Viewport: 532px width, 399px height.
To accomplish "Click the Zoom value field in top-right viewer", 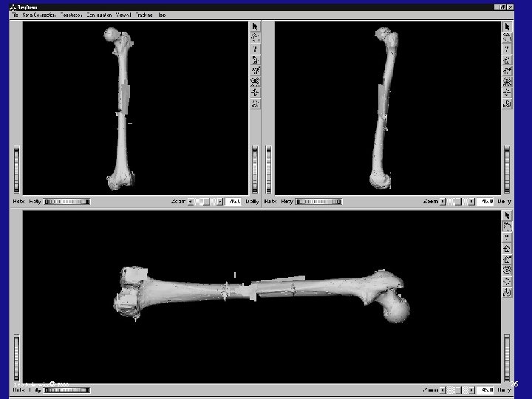I will pyautogui.click(x=485, y=202).
